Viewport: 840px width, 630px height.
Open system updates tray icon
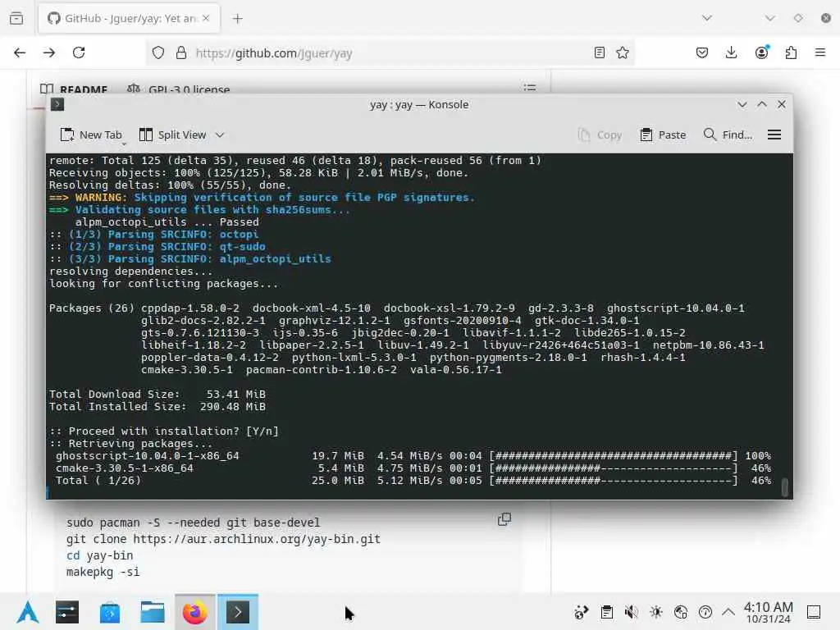[582, 612]
